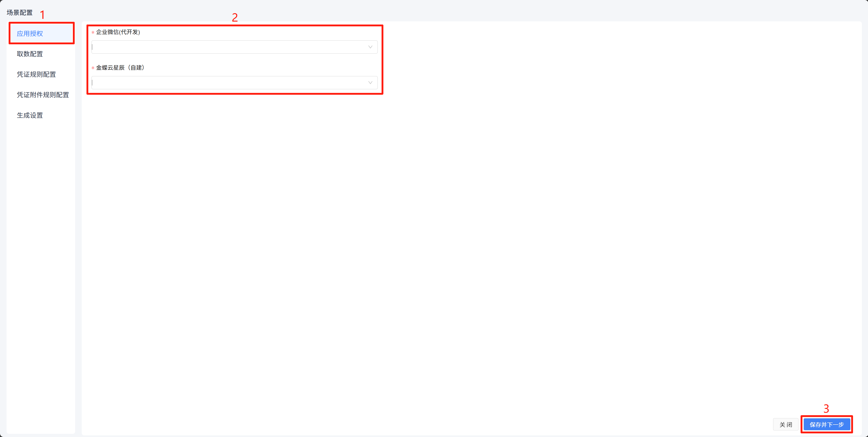The image size is (868, 437).
Task: Click the text cursor inside 企业微信 input
Action: pos(92,47)
